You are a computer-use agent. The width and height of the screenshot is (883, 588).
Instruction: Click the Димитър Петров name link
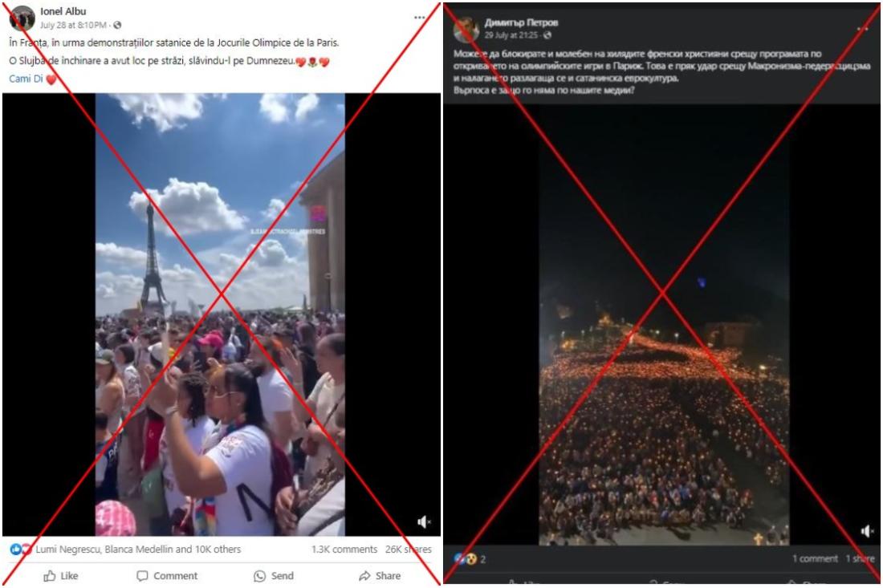[521, 22]
